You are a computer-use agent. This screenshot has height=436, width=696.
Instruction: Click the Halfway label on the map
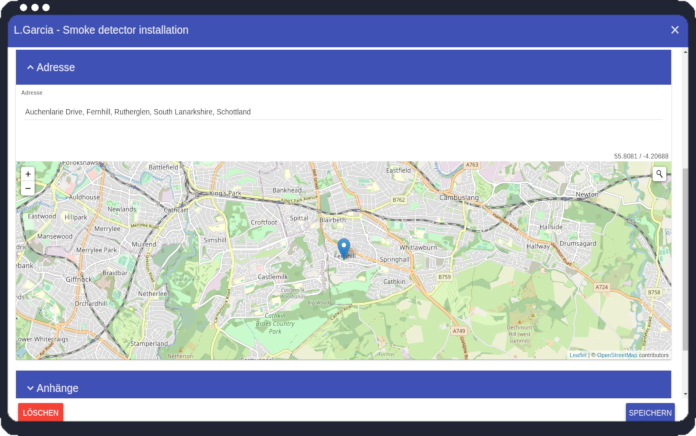(538, 246)
